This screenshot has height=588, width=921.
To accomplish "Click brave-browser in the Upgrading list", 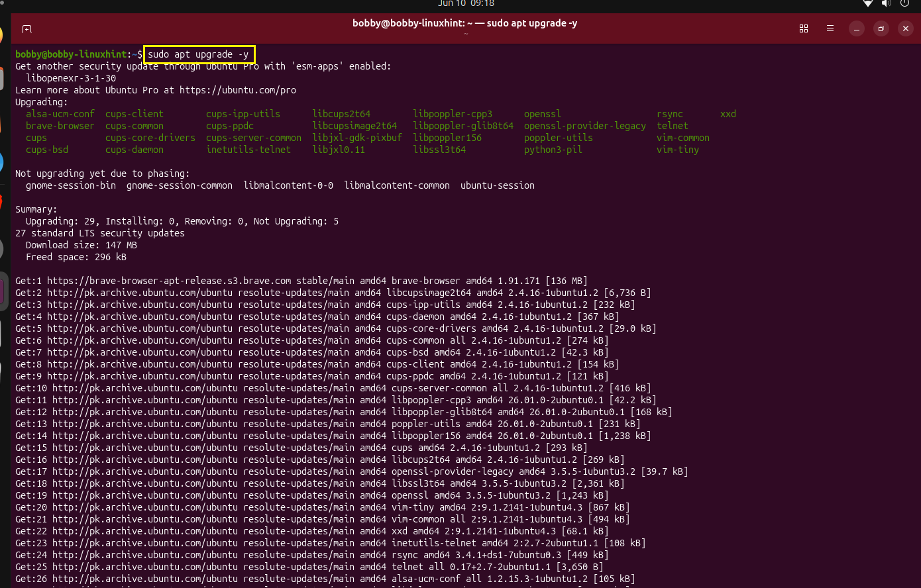I will tap(60, 126).
